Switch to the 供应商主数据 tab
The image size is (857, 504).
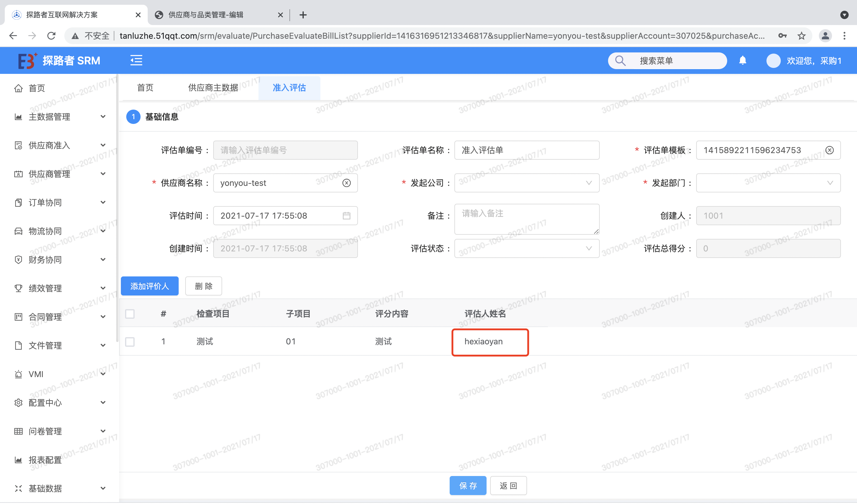click(213, 88)
